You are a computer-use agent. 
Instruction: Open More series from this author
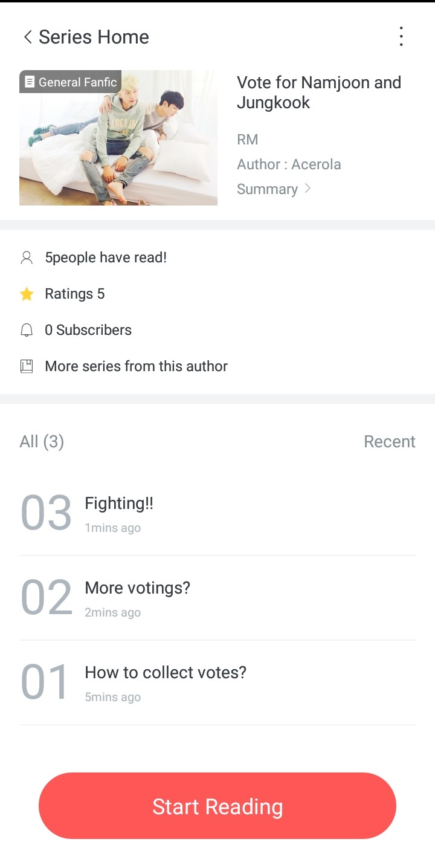tap(136, 366)
